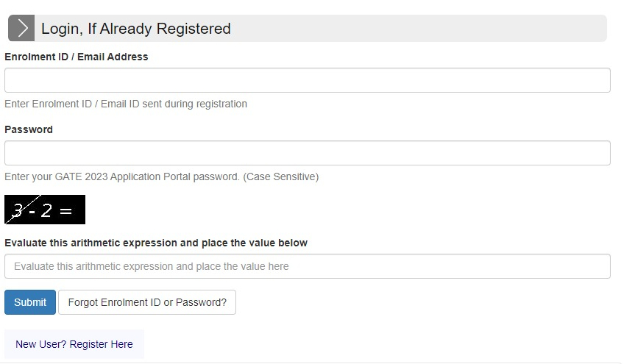This screenshot has width=635, height=364.
Task: Click the "Enrolment ID / Email Address" label
Action: point(76,57)
